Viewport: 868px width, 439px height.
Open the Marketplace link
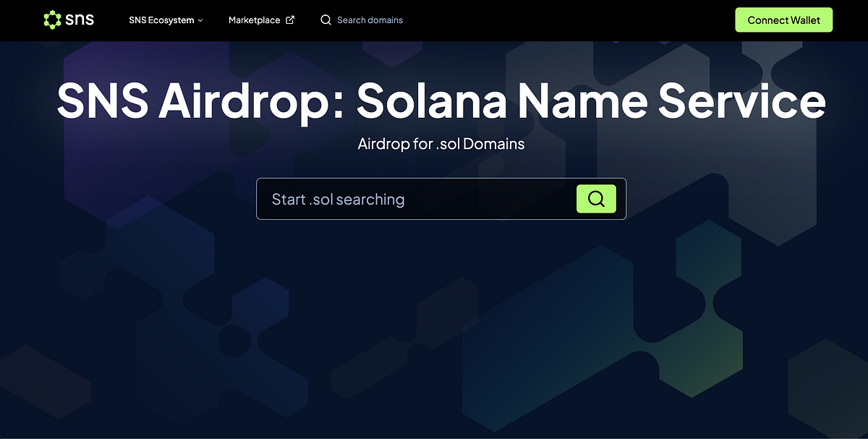point(254,20)
